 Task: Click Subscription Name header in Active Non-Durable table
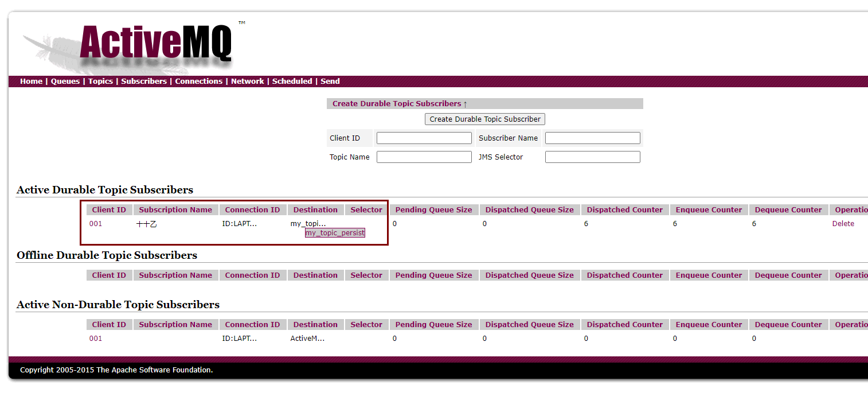coord(175,325)
